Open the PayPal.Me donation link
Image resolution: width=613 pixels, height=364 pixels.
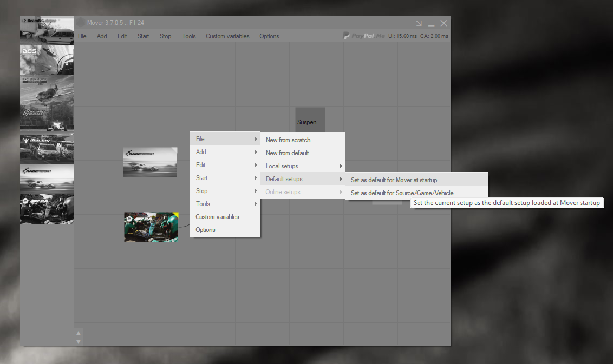click(363, 36)
